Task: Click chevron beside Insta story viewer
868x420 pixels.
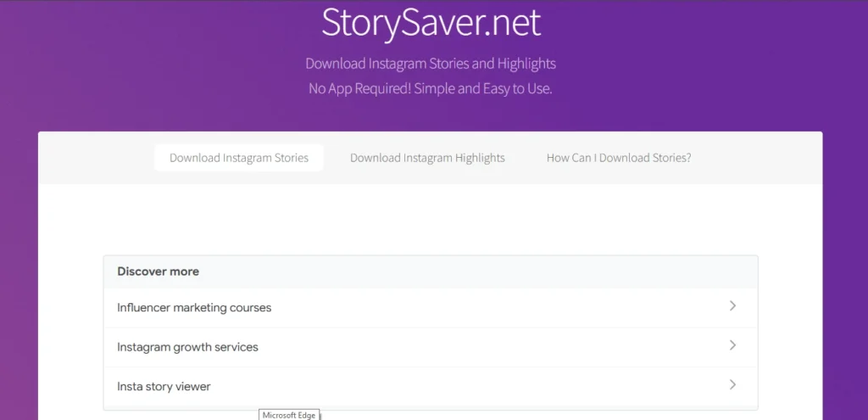Action: (732, 384)
